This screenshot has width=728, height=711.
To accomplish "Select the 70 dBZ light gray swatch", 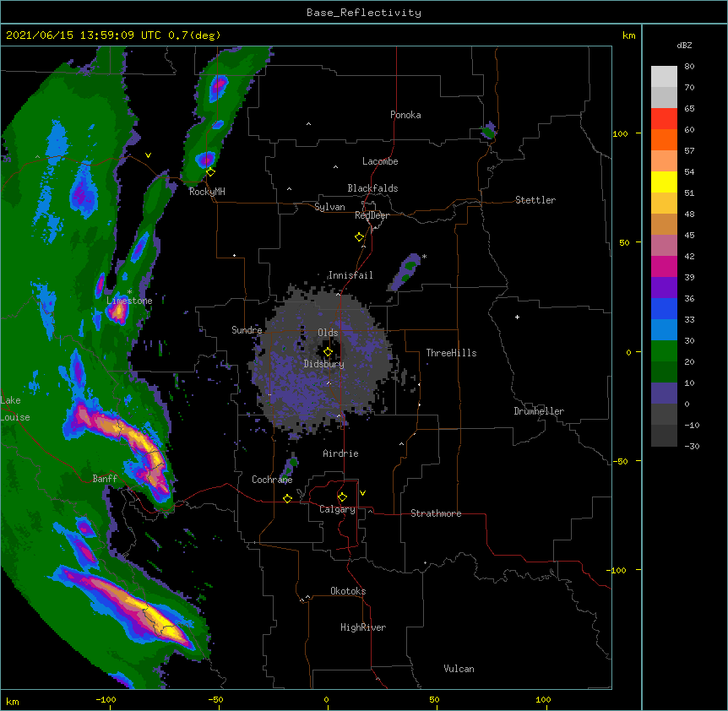I will pyautogui.click(x=664, y=77).
